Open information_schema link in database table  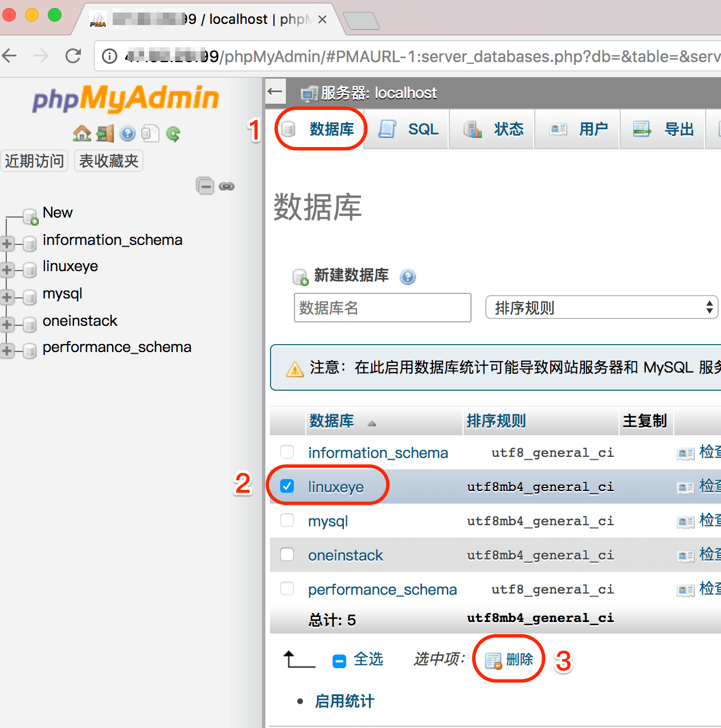point(378,453)
